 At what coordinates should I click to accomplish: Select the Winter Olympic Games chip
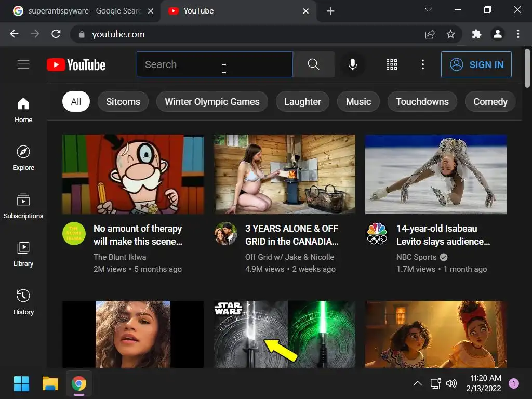(212, 101)
